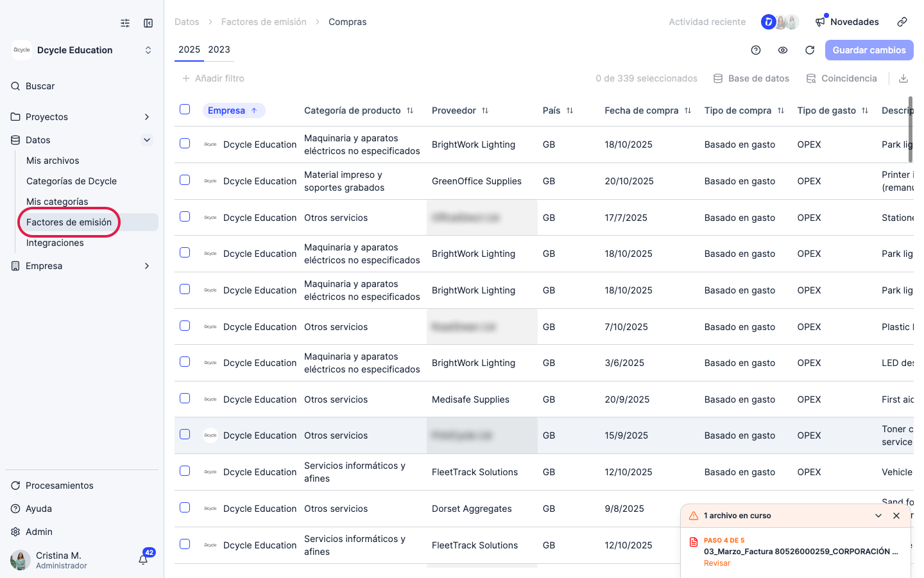924x578 pixels.
Task: Open Mis archivos in sidebar
Action: click(x=53, y=161)
